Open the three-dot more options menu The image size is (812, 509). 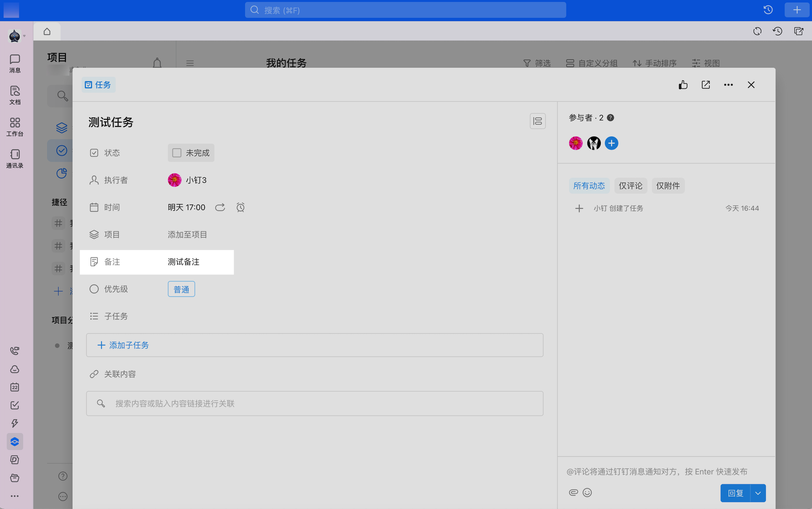coord(728,85)
